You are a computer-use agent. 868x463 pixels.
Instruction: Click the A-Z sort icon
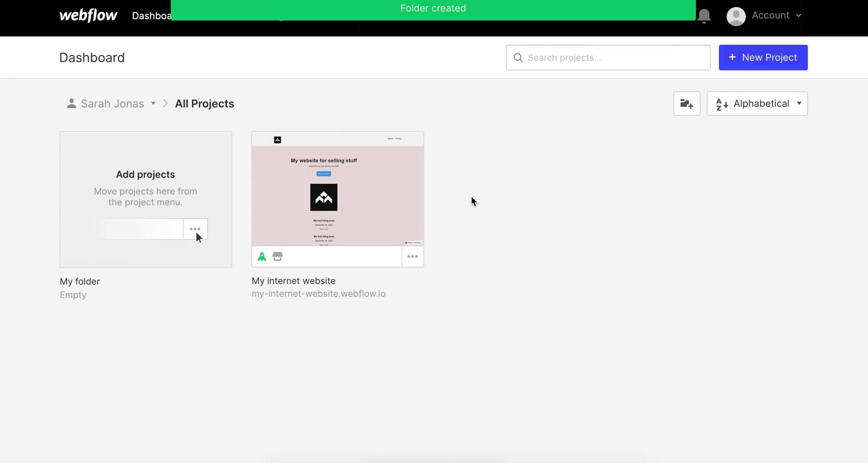(x=722, y=104)
